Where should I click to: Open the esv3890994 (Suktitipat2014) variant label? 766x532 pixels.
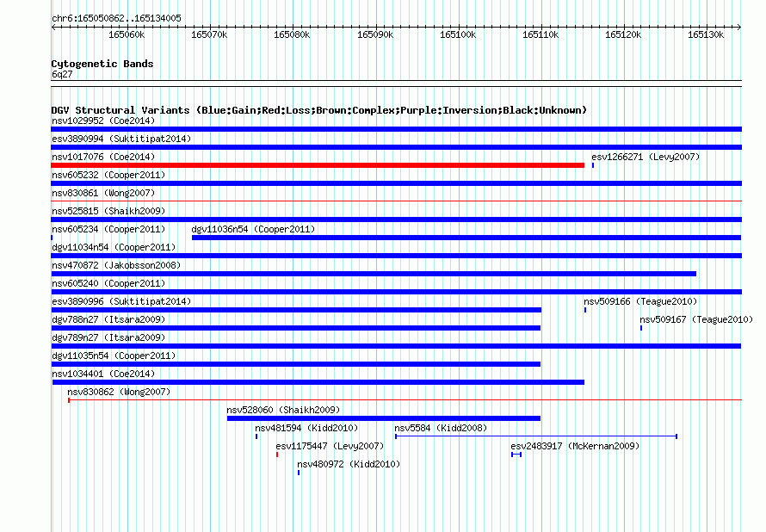pos(121,139)
